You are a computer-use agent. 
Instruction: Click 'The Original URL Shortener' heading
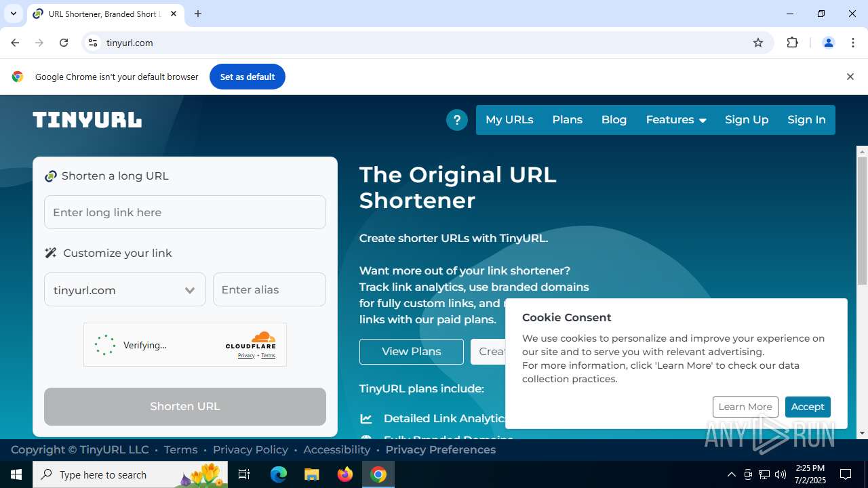pyautogui.click(x=458, y=188)
